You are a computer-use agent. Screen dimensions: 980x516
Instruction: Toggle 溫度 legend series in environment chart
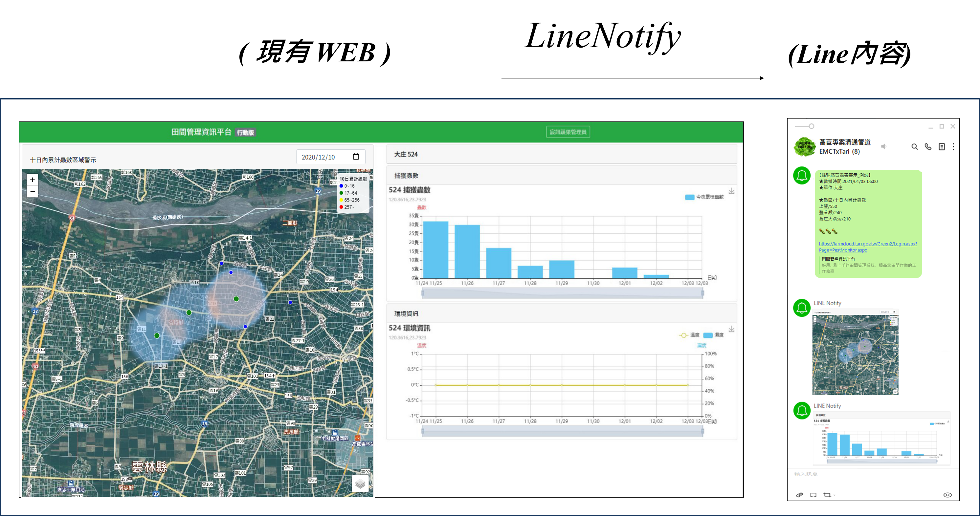click(689, 335)
